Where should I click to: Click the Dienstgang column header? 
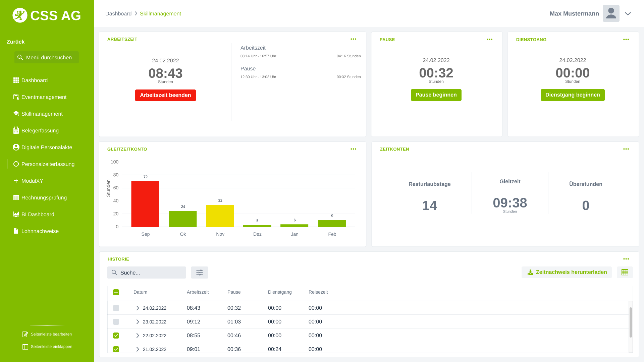click(280, 292)
